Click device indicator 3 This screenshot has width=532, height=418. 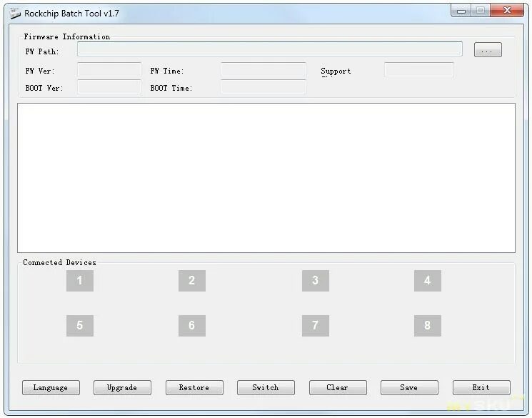pos(315,281)
